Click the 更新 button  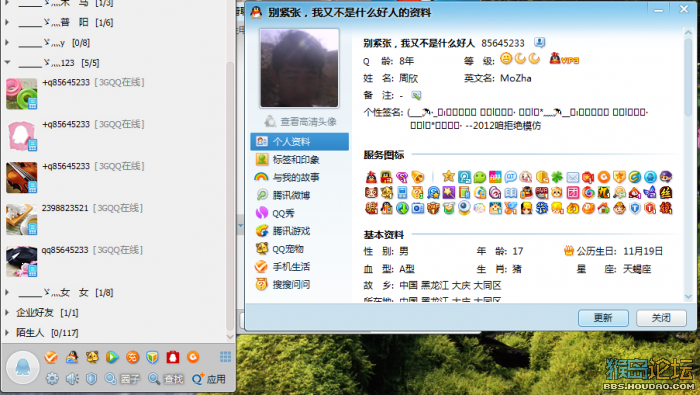click(603, 318)
